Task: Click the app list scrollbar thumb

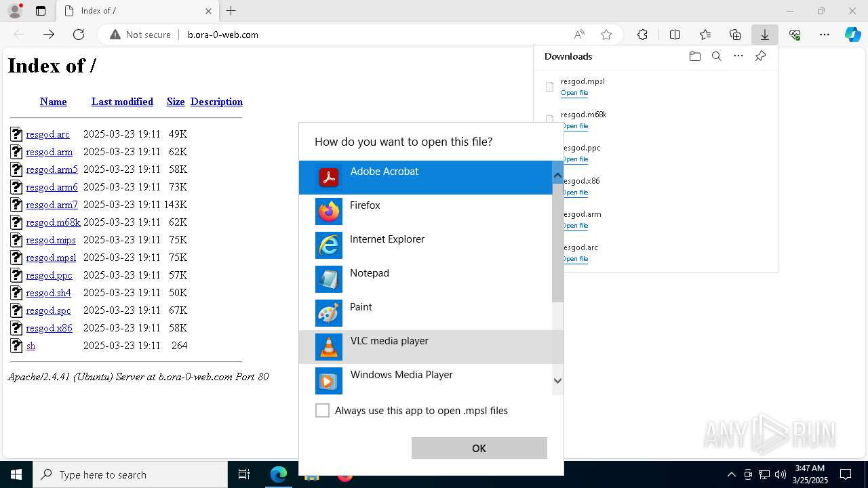Action: (x=557, y=242)
